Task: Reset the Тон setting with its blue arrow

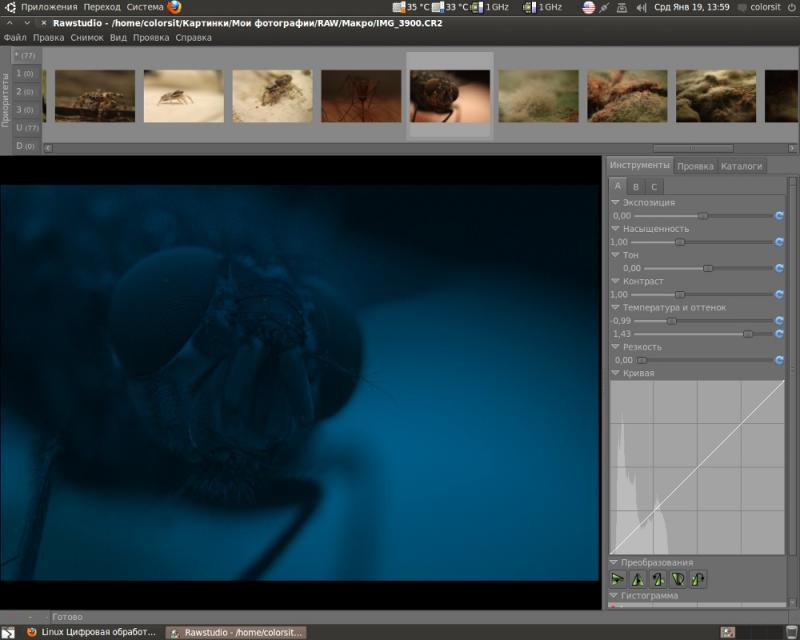Action: 779,268
